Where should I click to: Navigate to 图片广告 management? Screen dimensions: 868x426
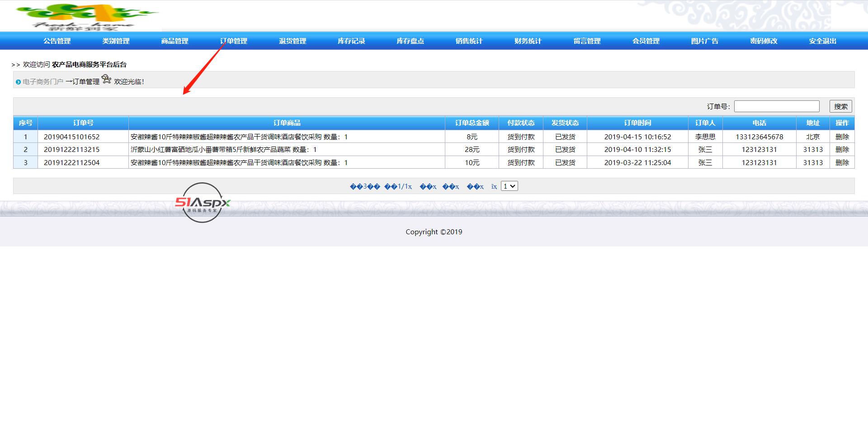tap(704, 41)
